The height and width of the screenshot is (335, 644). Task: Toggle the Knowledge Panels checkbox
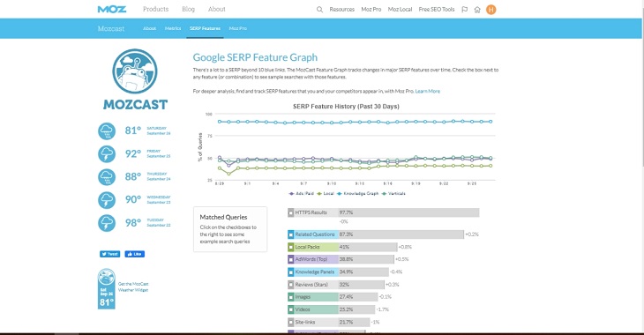point(291,272)
